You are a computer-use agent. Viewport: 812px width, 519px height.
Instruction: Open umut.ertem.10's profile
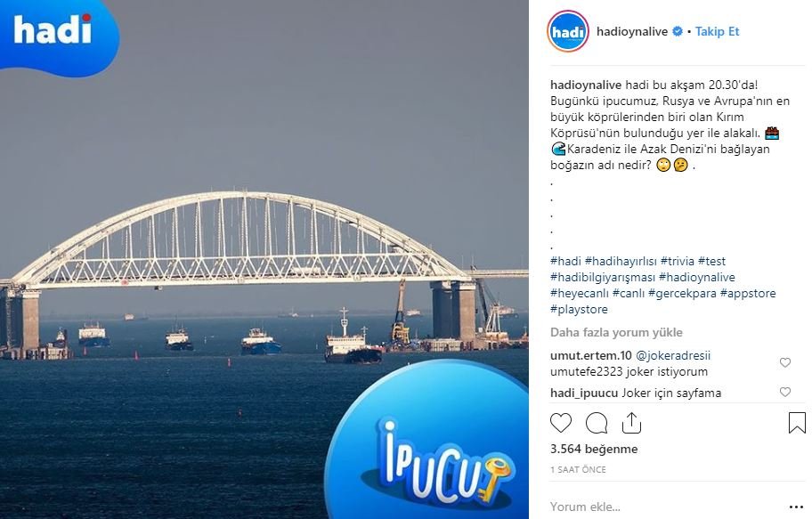tap(591, 355)
